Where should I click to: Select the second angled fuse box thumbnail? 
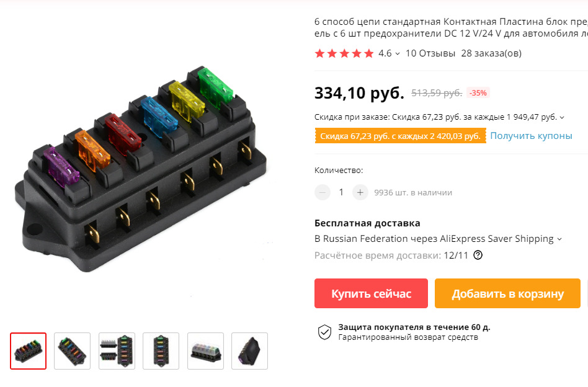coord(73,351)
